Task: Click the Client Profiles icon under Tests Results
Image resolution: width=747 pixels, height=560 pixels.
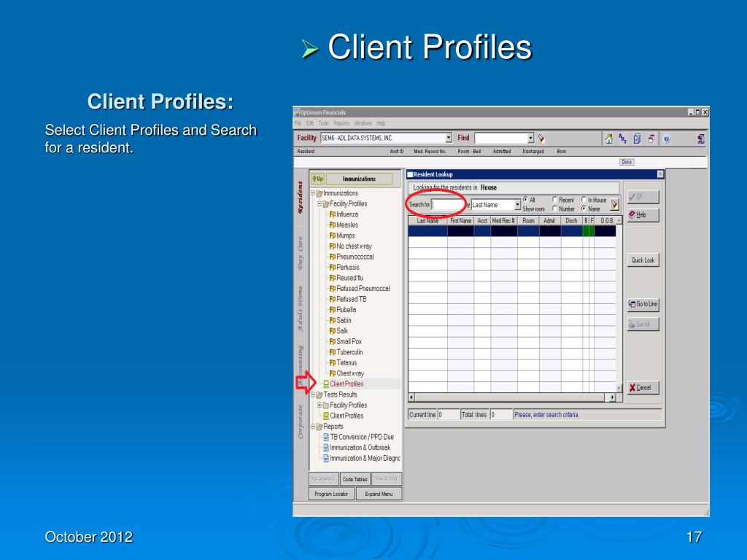Action: [x=326, y=416]
